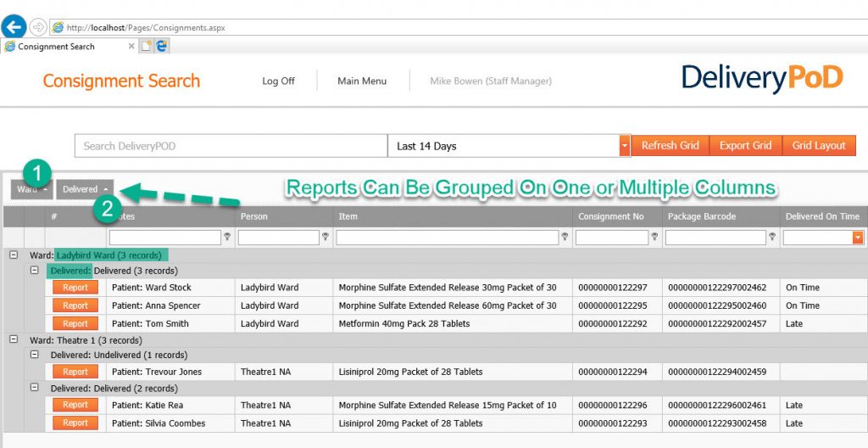Open the Delivered On Time filter dropdown arrow
The height and width of the screenshot is (448, 868).
858,238
